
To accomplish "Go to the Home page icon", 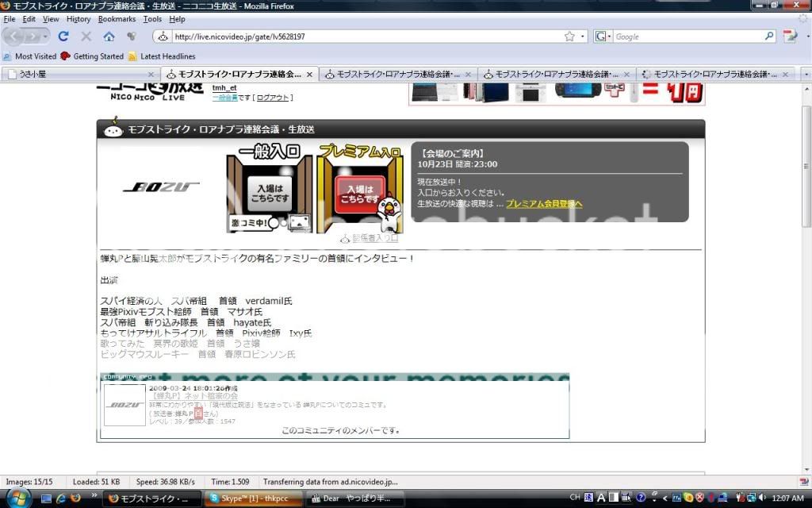I will (109, 37).
